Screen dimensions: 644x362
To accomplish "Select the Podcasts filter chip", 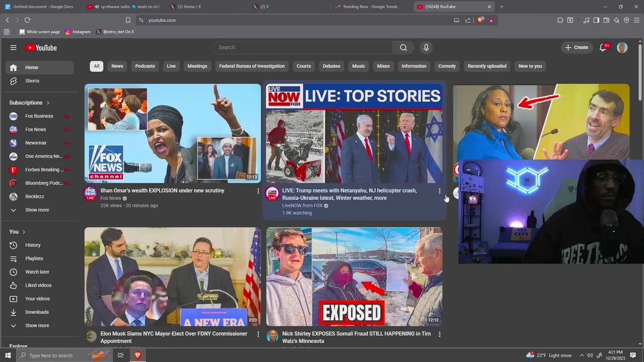I will coord(145,66).
